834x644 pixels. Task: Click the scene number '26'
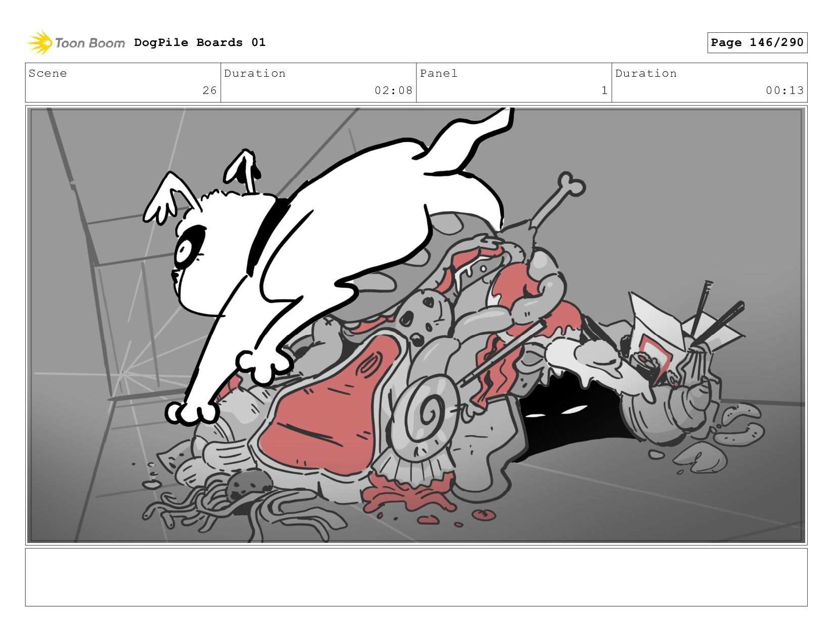pos(209,90)
